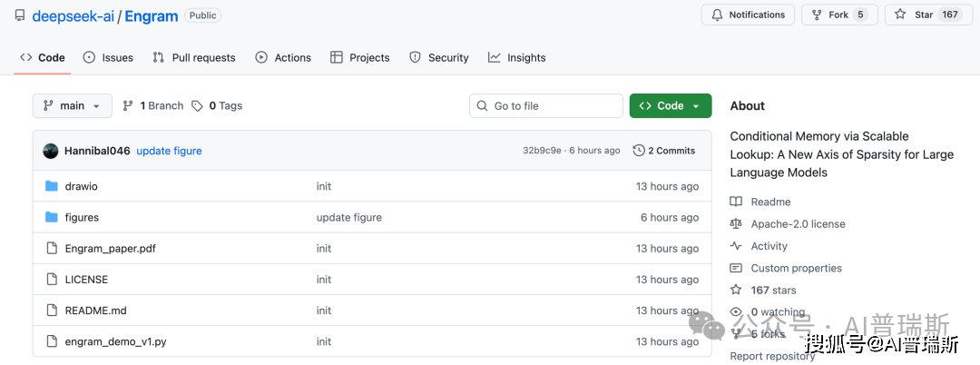
Task: Click the repository book icon beside deepseek-ai
Action: (20, 15)
